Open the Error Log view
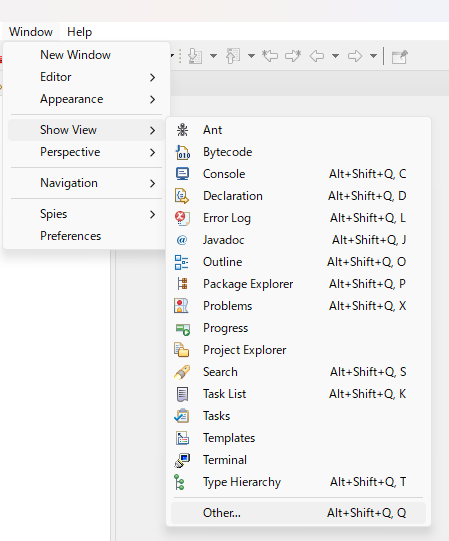Screen dimensions: 449x541 click(298, 218)
